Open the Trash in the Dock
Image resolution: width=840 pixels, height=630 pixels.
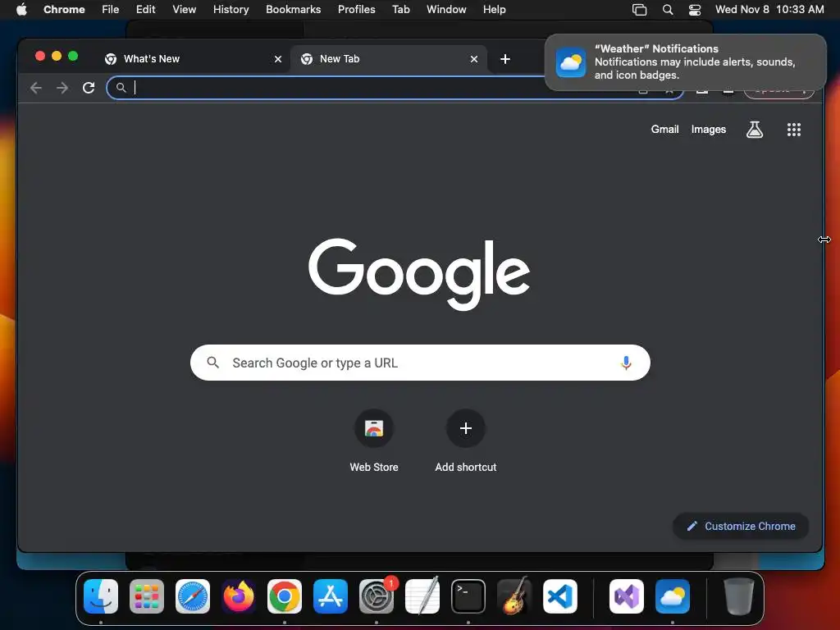click(739, 596)
